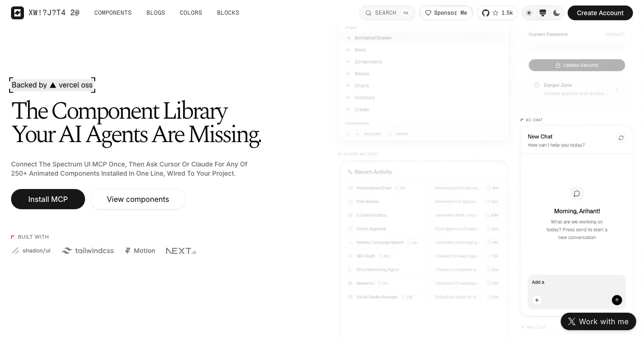Open the GitHub repository star link

[x=497, y=13]
